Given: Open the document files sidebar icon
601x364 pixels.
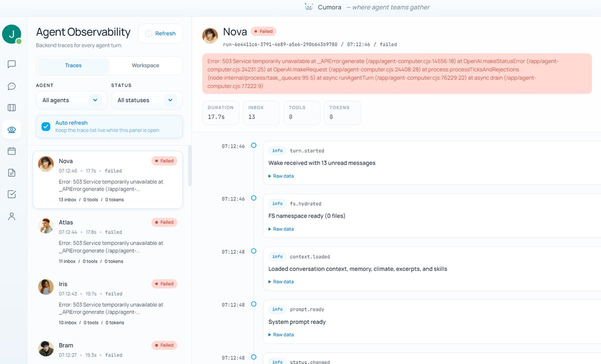Looking at the screenshot, I should tap(12, 173).
